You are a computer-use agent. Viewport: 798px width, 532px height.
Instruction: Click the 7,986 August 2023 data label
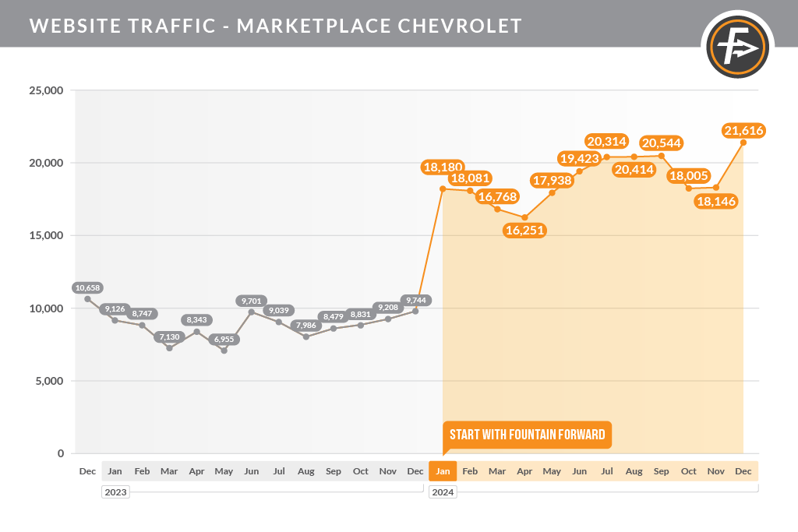point(305,325)
